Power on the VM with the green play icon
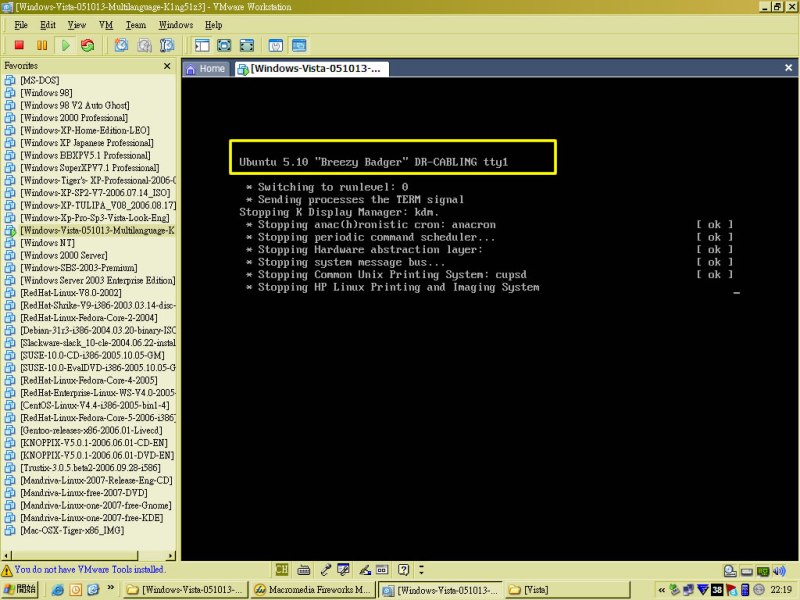This screenshot has width=800, height=600. (65, 45)
